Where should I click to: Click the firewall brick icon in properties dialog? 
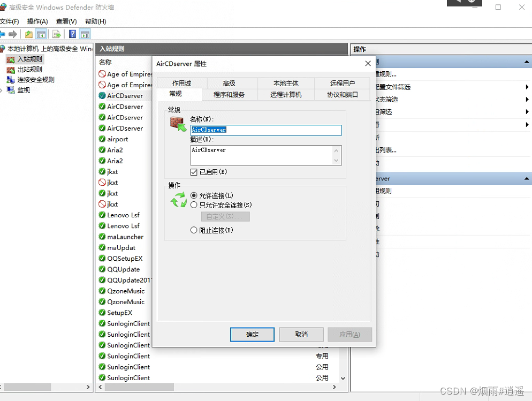[x=178, y=124]
